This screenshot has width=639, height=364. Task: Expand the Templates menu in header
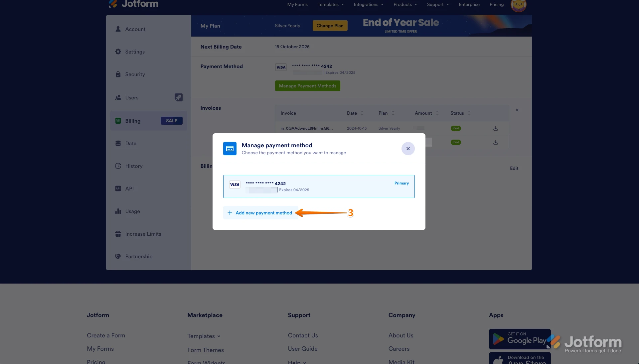[x=330, y=5]
